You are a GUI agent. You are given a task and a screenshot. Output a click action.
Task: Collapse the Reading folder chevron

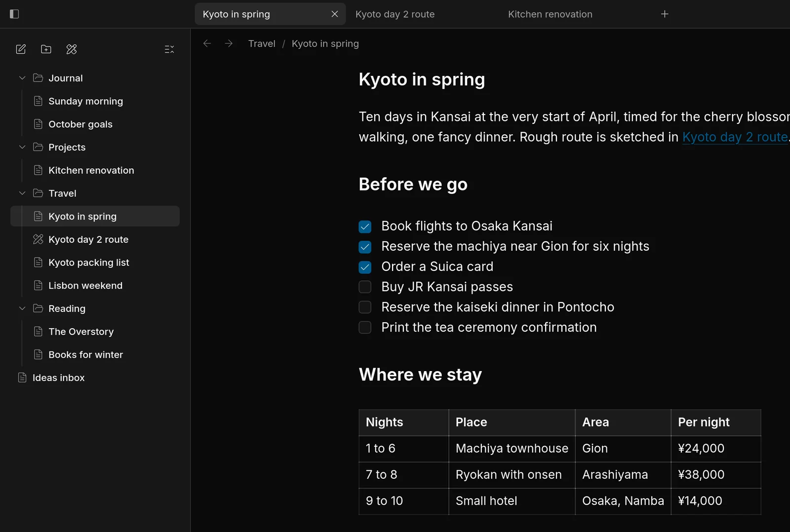[x=22, y=308]
